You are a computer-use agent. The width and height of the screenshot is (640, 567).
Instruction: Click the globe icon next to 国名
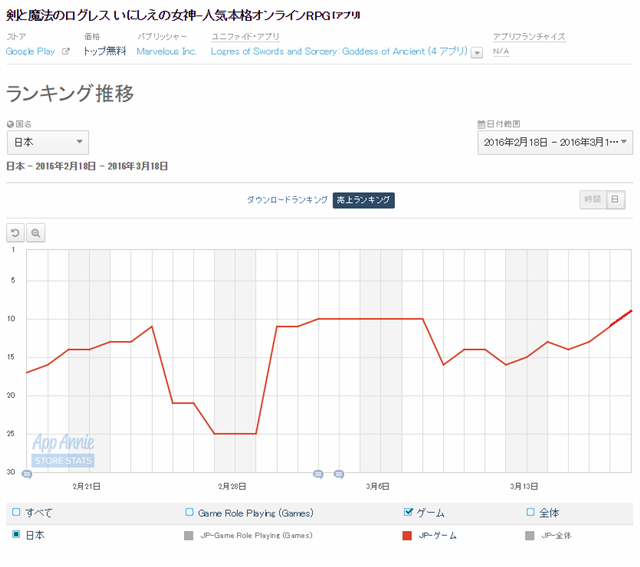pos(11,124)
